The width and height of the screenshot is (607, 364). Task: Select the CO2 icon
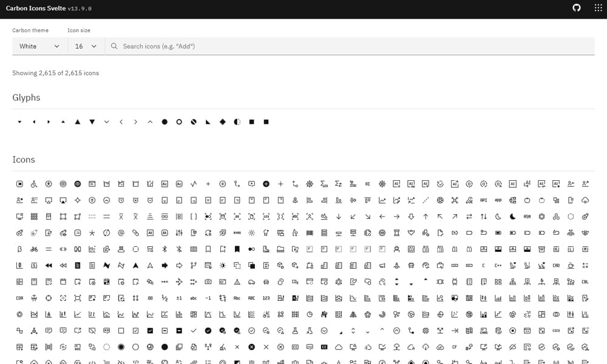click(x=295, y=281)
